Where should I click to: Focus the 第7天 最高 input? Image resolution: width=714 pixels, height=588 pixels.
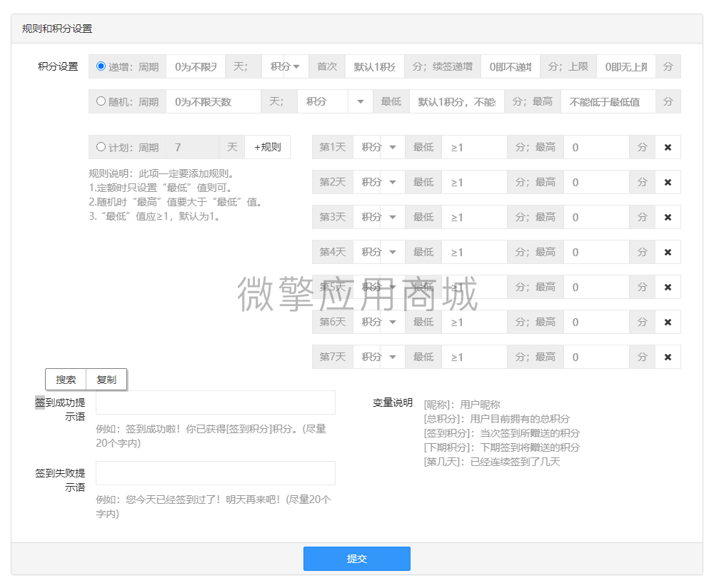pos(596,358)
